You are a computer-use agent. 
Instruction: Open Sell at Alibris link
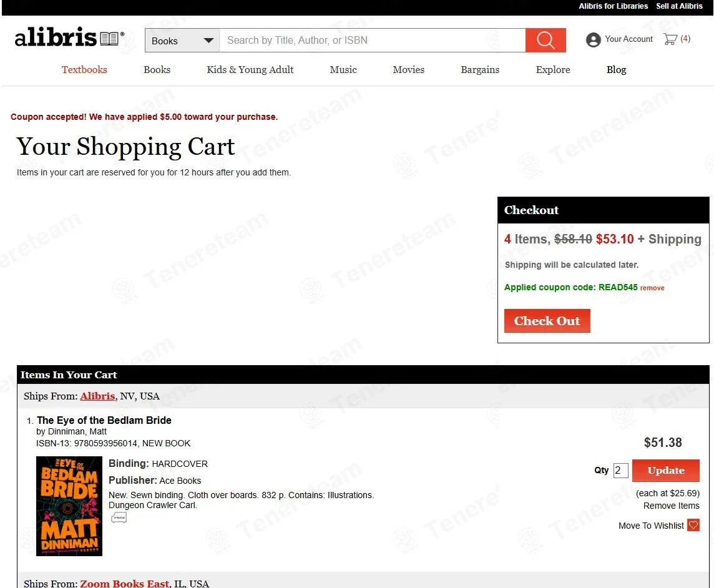pos(679,6)
